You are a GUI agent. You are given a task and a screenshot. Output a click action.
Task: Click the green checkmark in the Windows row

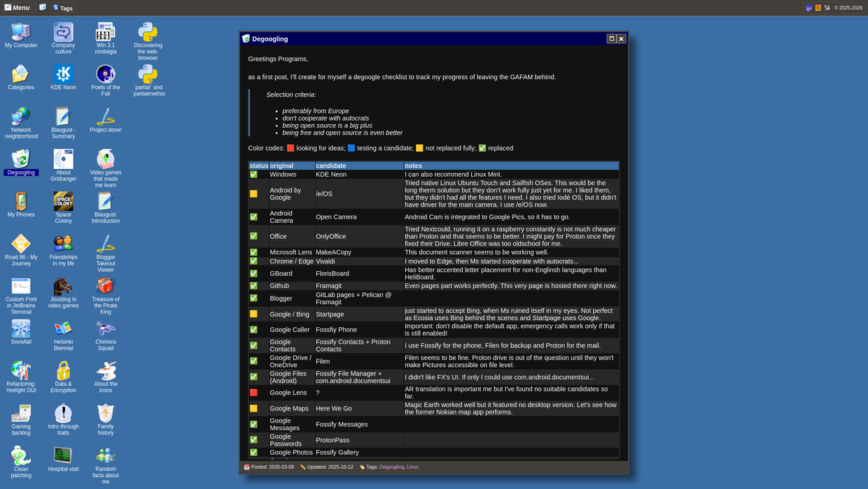(x=253, y=174)
